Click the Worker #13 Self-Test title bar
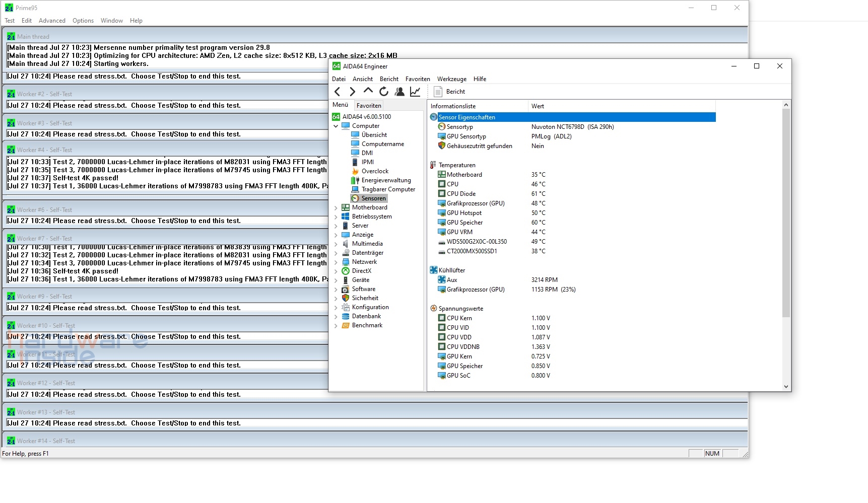Screen dimensions: 868x503 click(151, 412)
